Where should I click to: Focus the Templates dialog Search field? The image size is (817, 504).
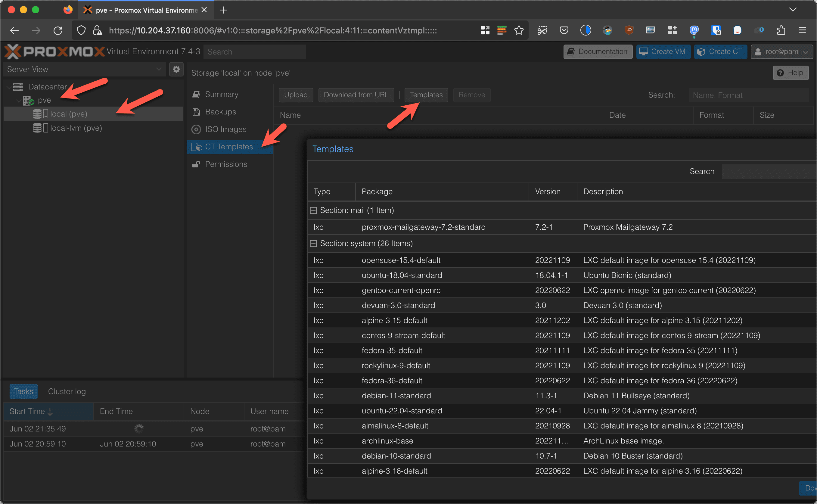click(x=769, y=171)
